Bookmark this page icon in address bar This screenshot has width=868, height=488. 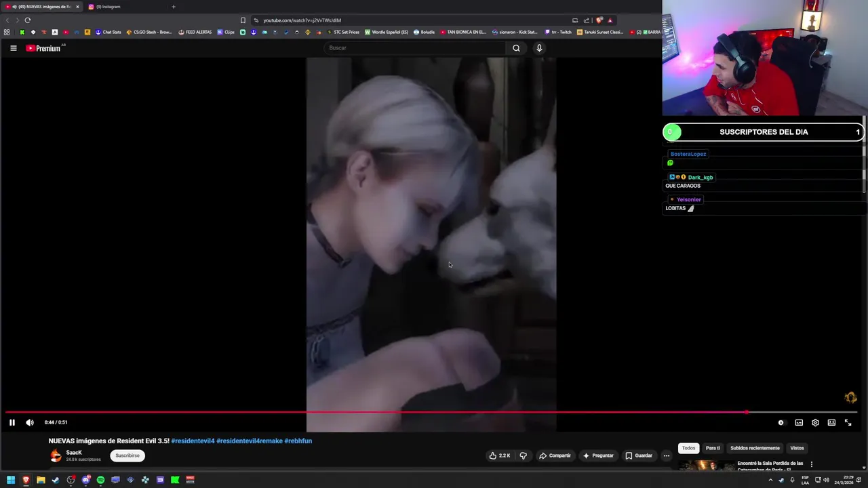[243, 20]
